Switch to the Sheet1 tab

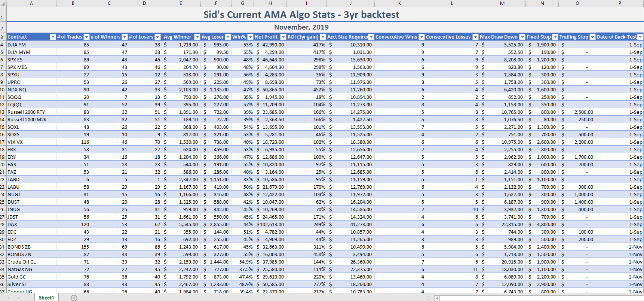tap(46, 298)
